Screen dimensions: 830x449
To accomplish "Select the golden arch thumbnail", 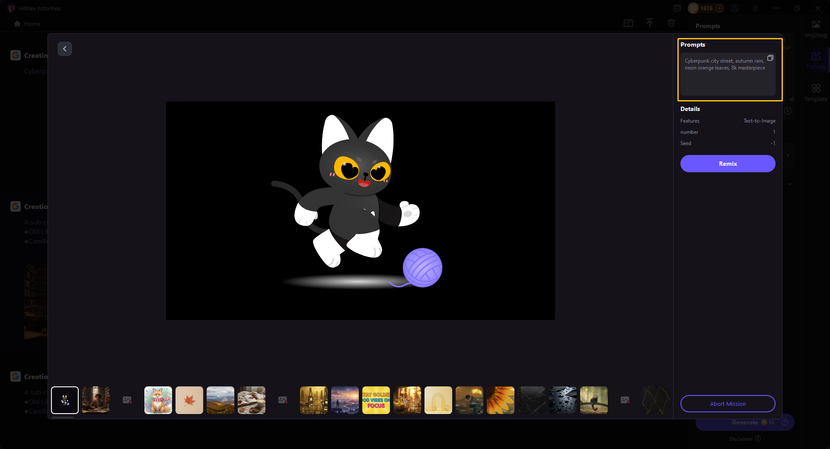I will [438, 400].
